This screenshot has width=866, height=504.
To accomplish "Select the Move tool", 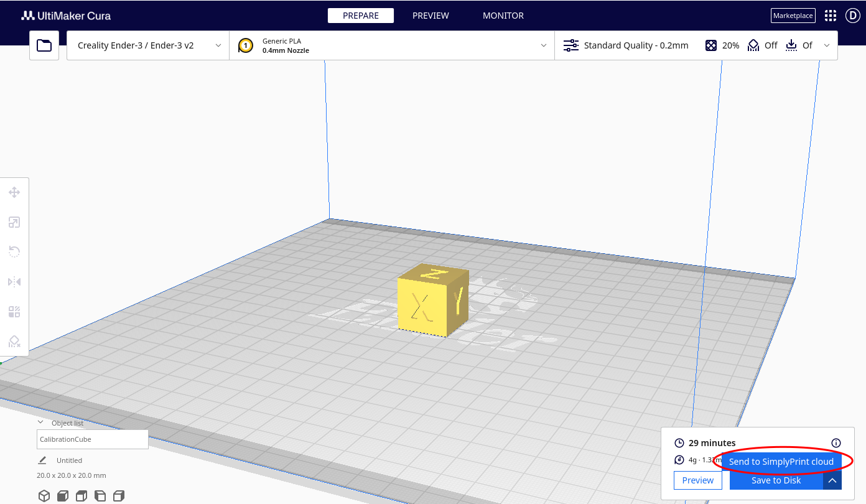I will [x=14, y=192].
